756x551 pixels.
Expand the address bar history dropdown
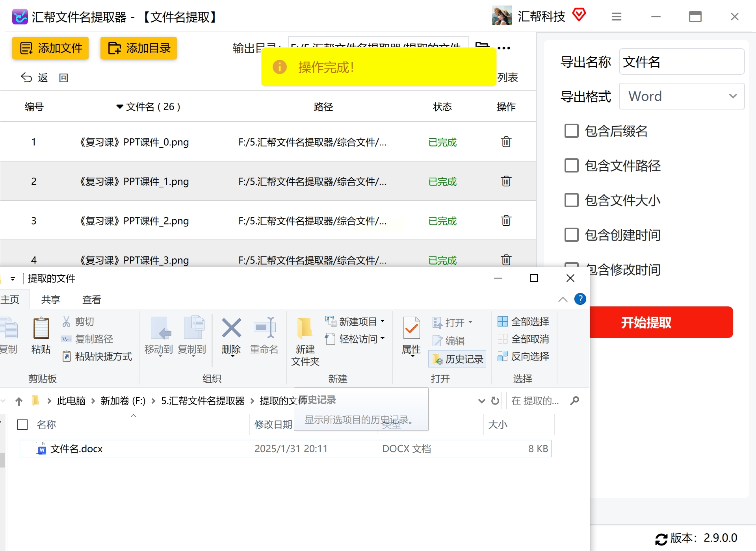481,401
